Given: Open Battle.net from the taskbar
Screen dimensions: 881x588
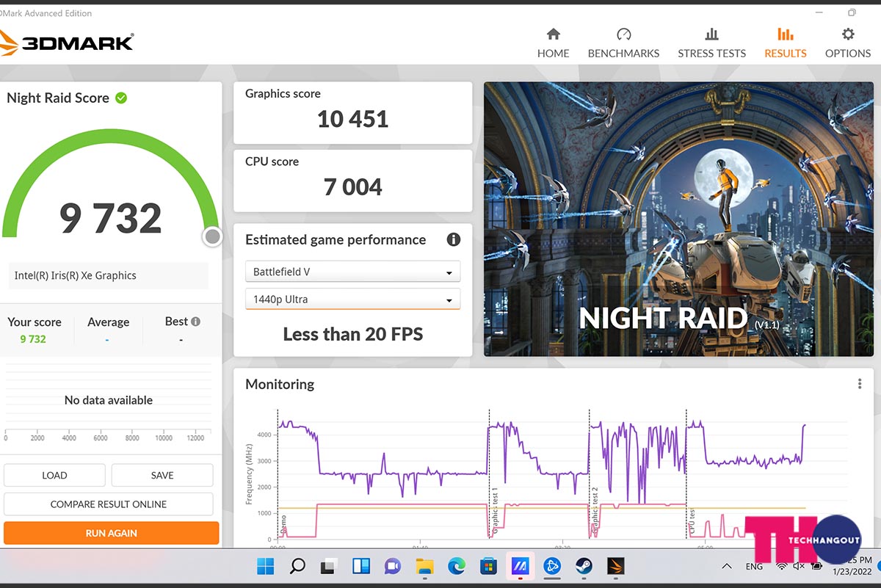Looking at the screenshot, I should pyautogui.click(x=552, y=566).
